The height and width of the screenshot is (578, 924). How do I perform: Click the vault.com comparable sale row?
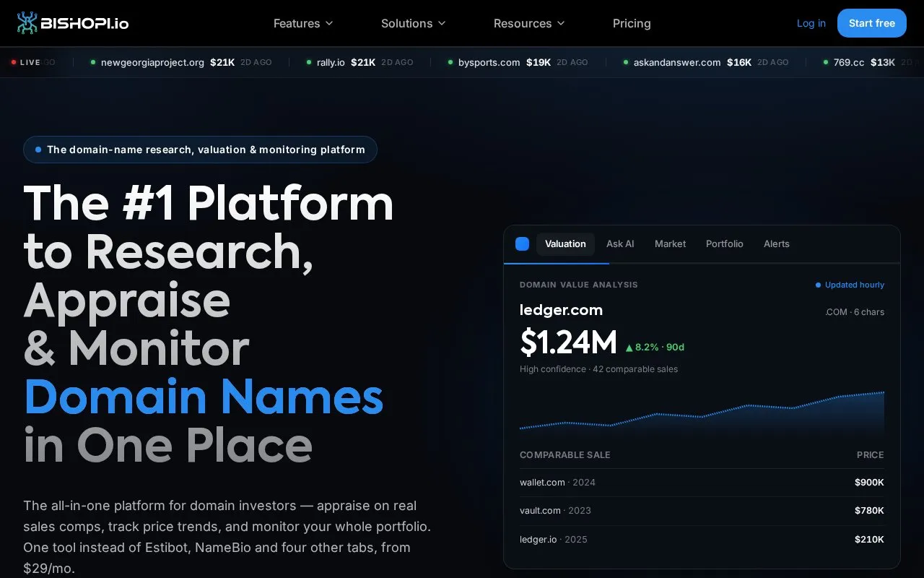(702, 511)
